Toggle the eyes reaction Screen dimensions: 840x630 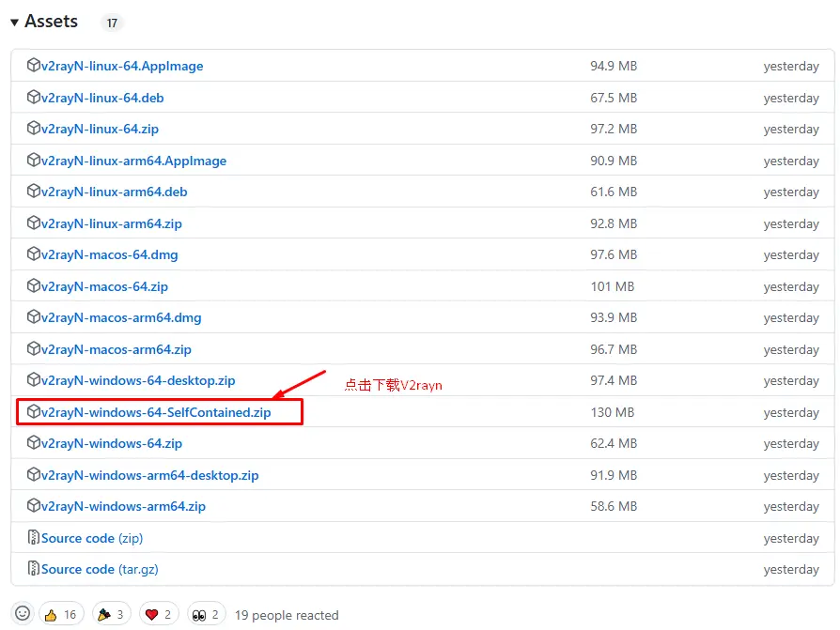[206, 614]
